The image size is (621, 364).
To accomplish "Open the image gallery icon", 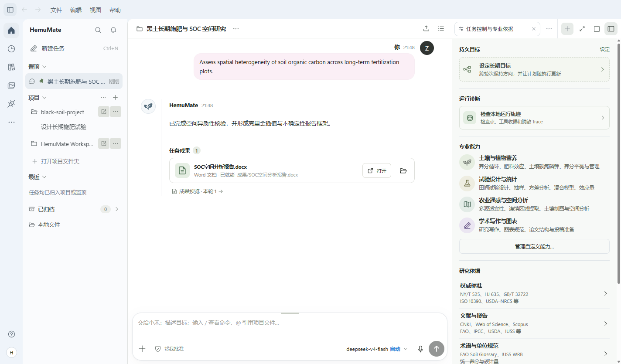I will tap(11, 85).
